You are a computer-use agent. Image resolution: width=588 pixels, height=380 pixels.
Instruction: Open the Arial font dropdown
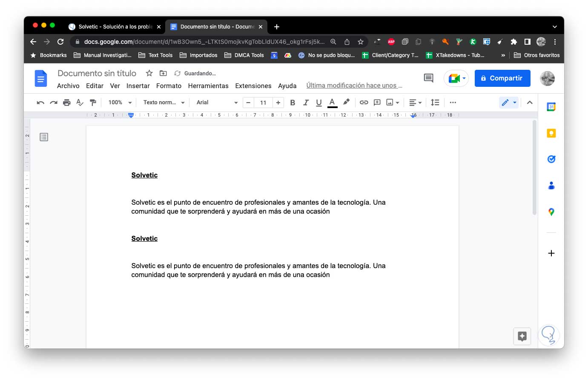[217, 103]
